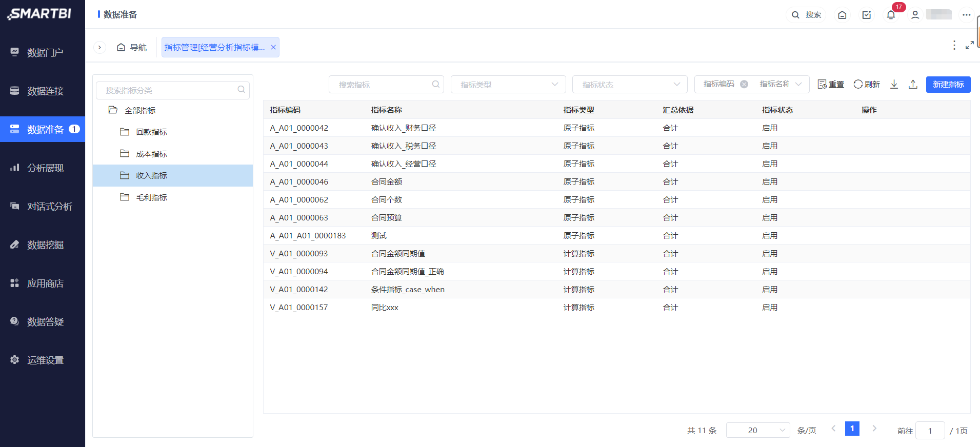Open the 数据连接 sidebar section
This screenshot has width=980, height=447.
[43, 91]
